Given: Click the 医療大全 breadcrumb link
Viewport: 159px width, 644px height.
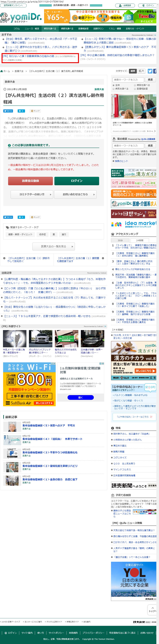Looking at the screenshot, I should pos(19,71).
